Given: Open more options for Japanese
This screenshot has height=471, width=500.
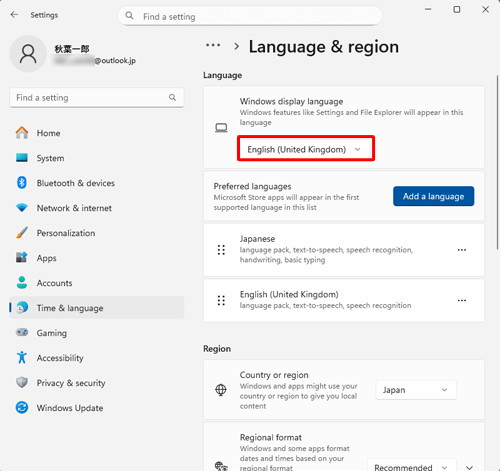Looking at the screenshot, I should (462, 250).
